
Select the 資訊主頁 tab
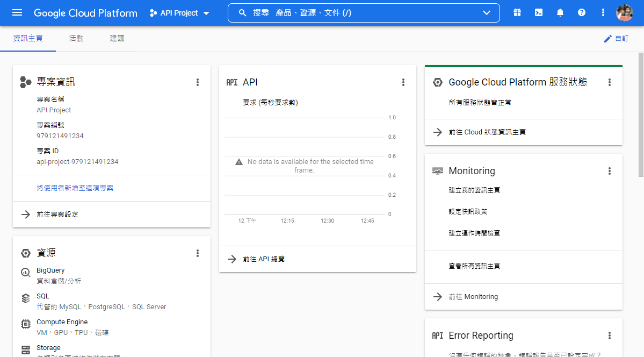tap(28, 38)
